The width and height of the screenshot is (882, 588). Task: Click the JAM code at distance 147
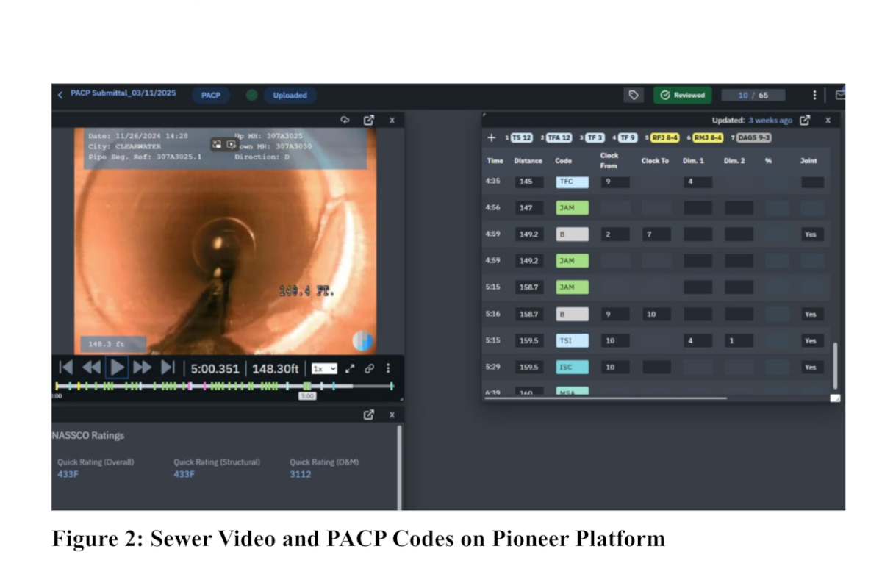pos(572,208)
